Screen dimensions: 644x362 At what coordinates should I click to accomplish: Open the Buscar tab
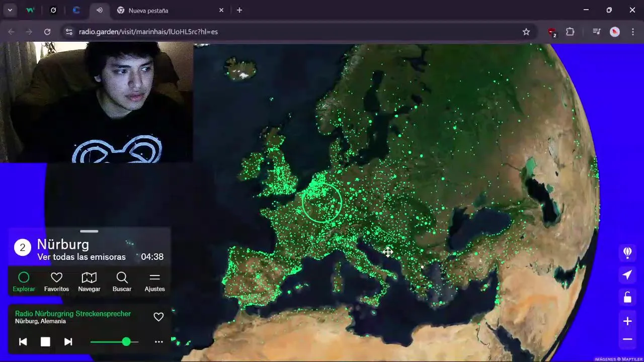point(122,282)
